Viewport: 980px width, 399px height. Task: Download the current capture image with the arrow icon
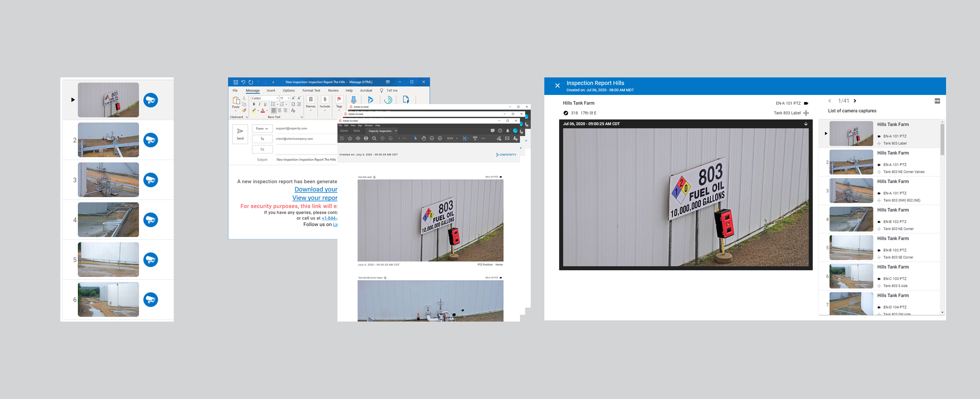(x=805, y=124)
